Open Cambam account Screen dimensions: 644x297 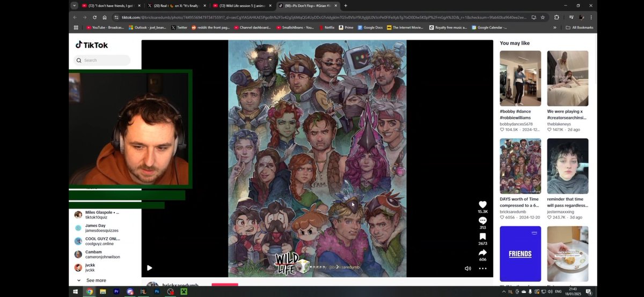coord(97,254)
